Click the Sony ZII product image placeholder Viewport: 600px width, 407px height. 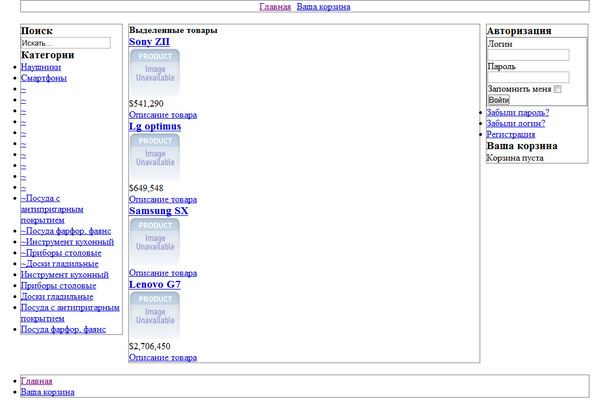(155, 72)
